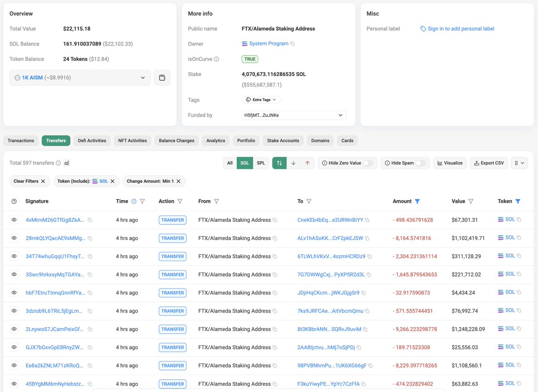This screenshot has width=538, height=392.
Task: Switch to the Stake Accounts tab
Action: click(283, 141)
